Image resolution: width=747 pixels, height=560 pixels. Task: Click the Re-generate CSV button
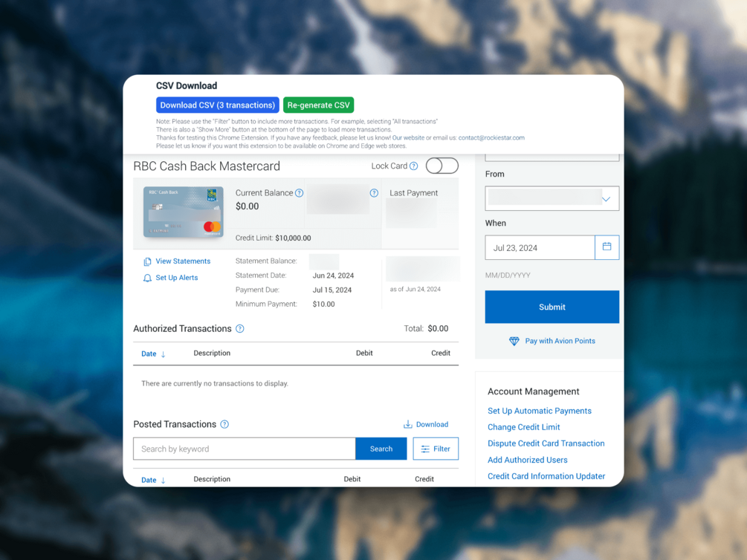318,105
